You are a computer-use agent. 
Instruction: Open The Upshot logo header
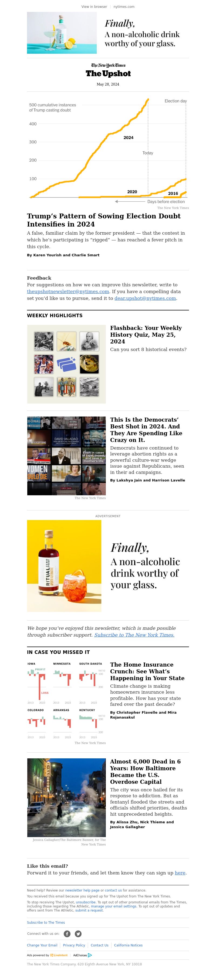point(108,70)
